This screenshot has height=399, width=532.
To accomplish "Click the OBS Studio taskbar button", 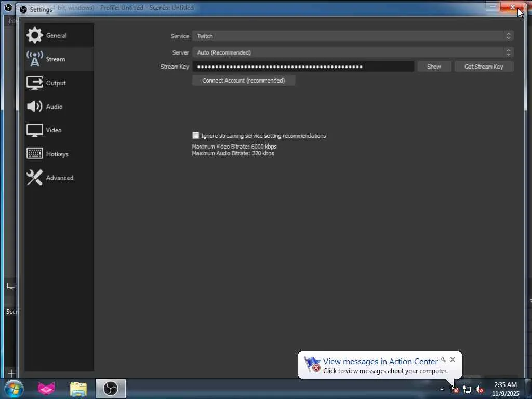I will (x=111, y=389).
